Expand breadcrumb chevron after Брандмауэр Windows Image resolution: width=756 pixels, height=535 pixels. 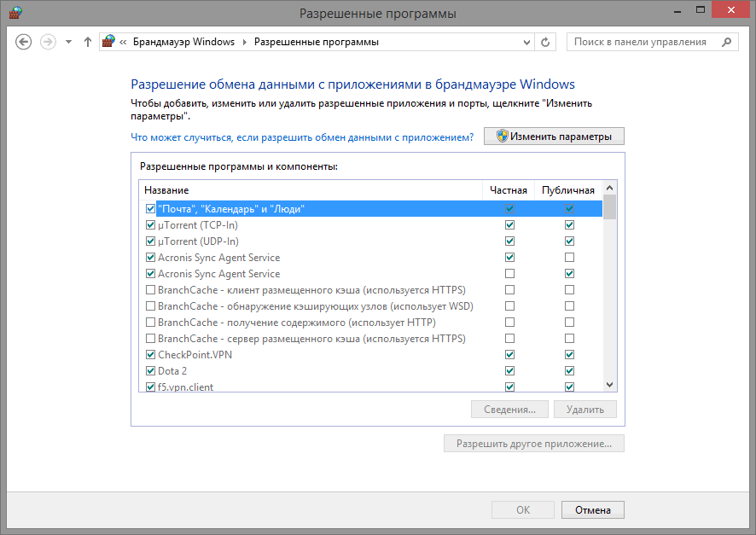pyautogui.click(x=245, y=42)
